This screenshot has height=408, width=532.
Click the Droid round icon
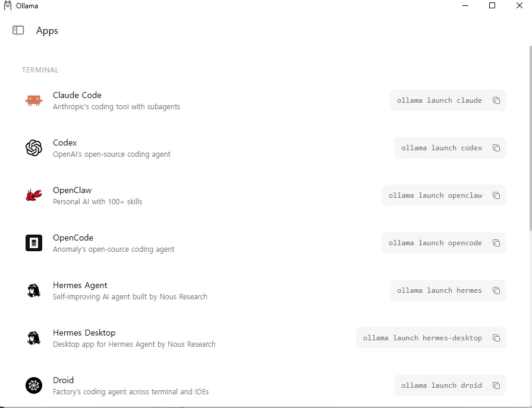coord(34,385)
